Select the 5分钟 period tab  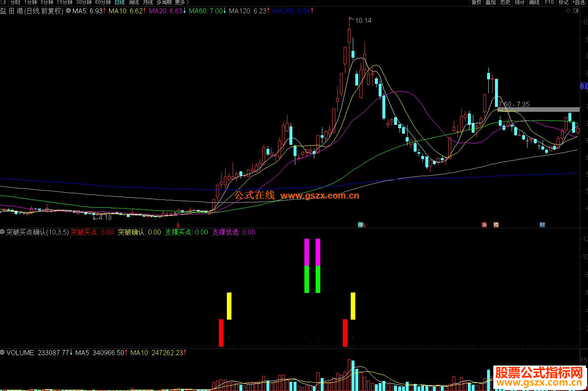coord(47,3)
